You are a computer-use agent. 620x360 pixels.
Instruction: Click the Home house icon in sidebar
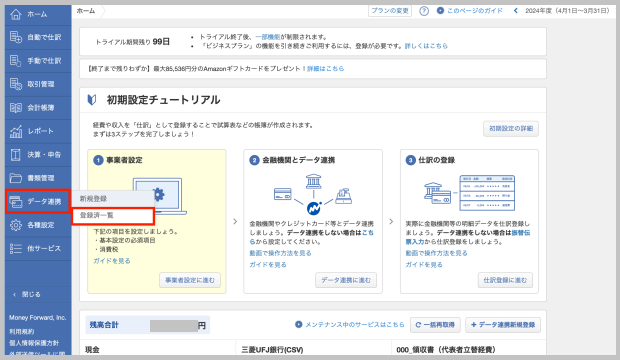tap(15, 14)
